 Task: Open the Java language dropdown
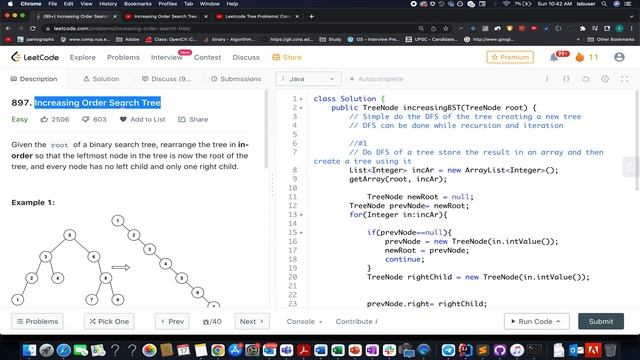[x=308, y=79]
